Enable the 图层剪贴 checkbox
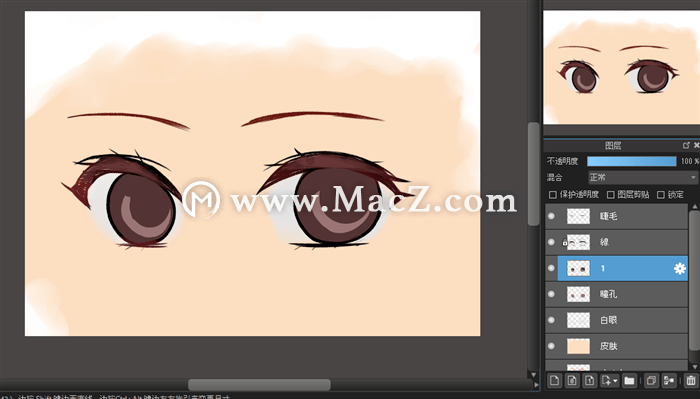The image size is (700, 399). coord(611,195)
